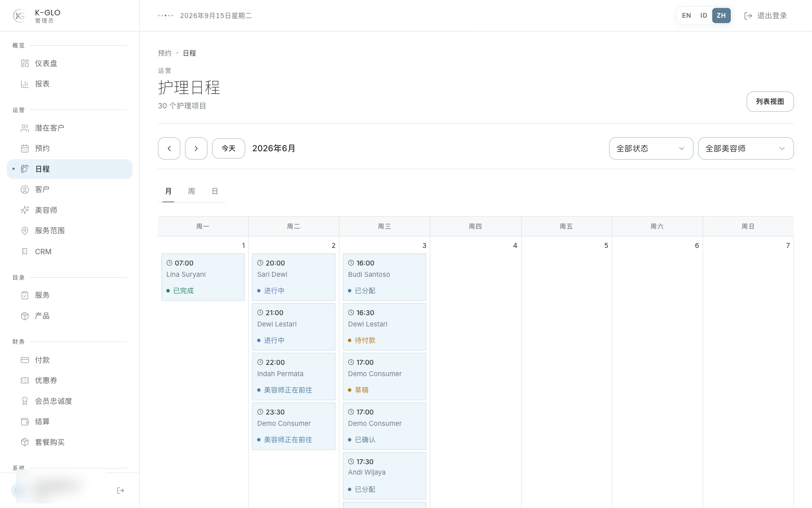Select the 月 month tab

(168, 191)
